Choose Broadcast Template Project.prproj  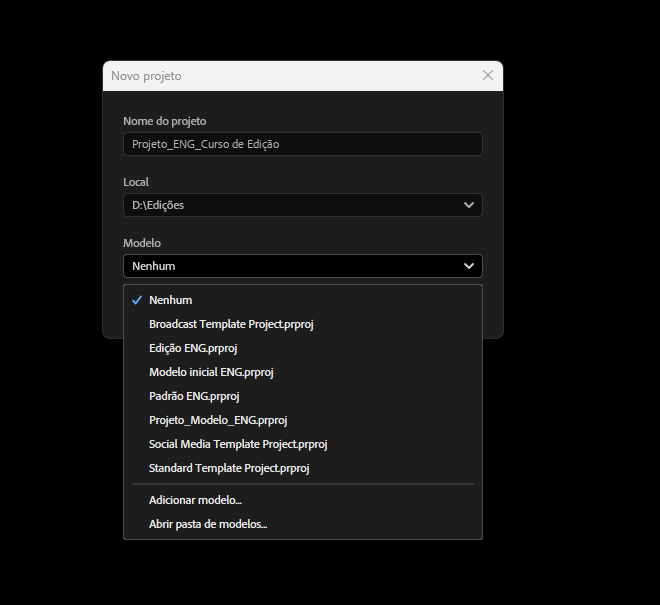click(303, 324)
